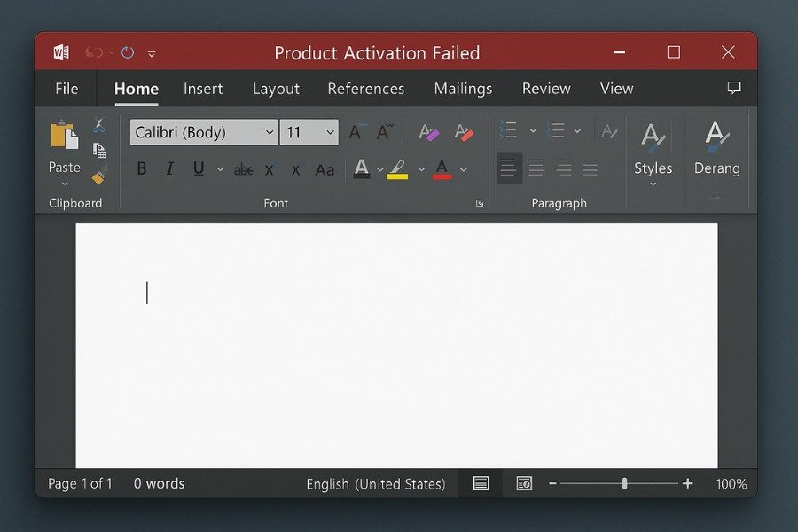
Task: Toggle bold formatting
Action: [141, 168]
